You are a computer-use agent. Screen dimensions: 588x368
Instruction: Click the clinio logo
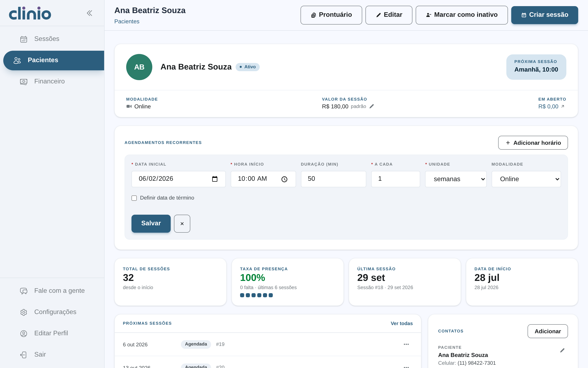(30, 13)
